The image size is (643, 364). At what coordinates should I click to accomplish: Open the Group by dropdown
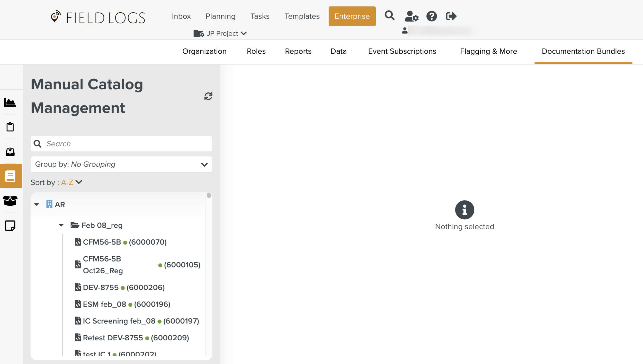121,164
